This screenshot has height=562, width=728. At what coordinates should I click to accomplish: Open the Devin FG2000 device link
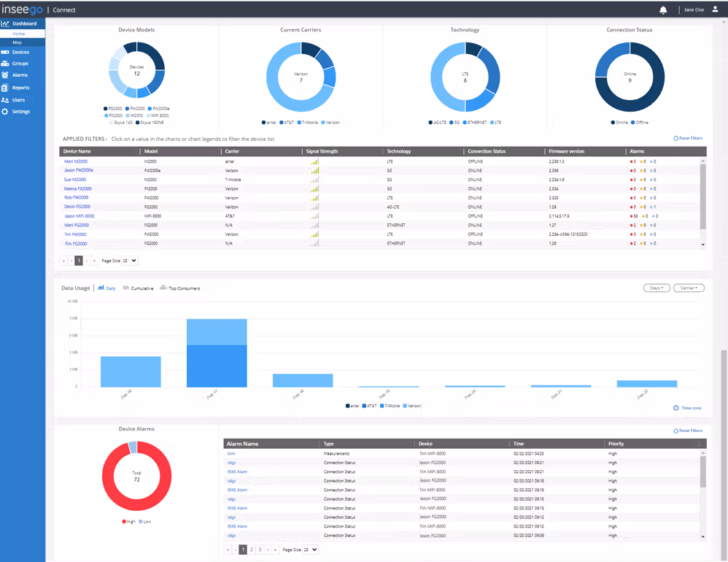[x=77, y=207]
